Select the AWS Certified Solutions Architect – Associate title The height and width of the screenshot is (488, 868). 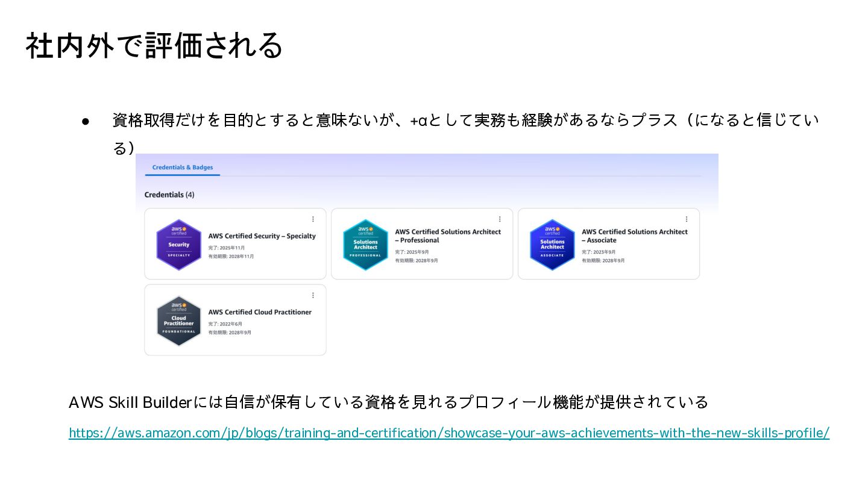635,236
